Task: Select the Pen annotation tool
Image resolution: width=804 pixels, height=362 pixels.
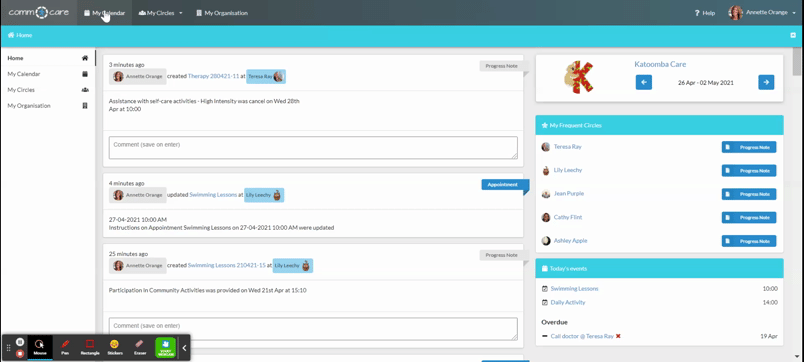Action: tap(65, 347)
